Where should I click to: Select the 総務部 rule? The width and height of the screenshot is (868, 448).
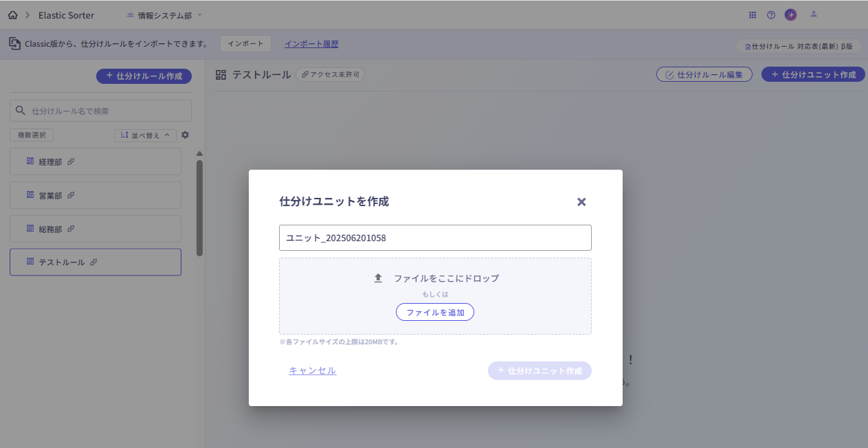click(x=96, y=228)
